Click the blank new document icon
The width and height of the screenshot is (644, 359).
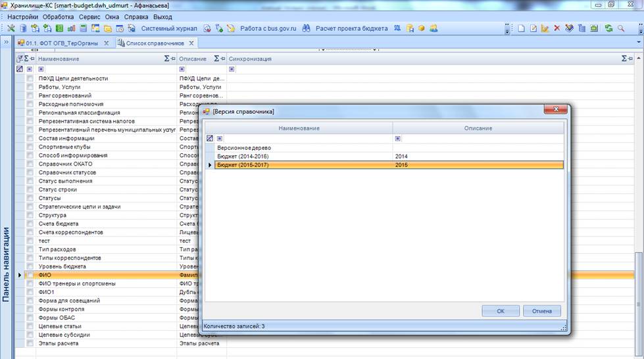tap(522, 29)
